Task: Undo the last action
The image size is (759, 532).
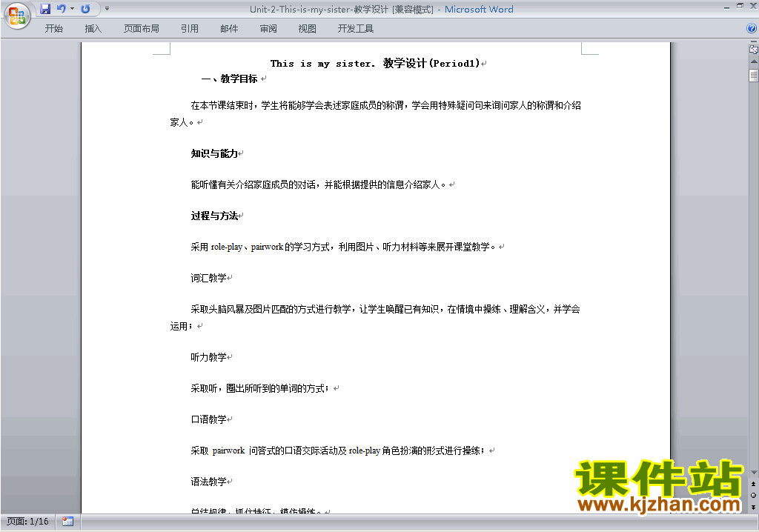Action: click(x=61, y=9)
